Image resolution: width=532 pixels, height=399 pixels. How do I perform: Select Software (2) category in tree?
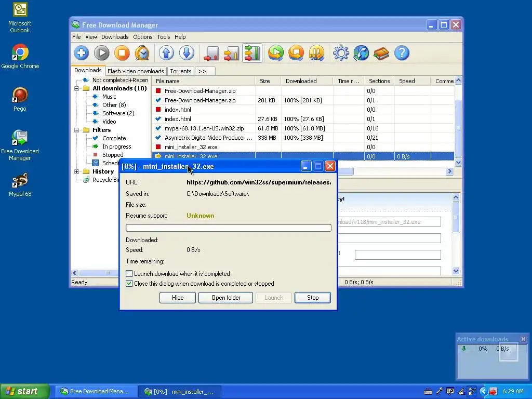click(x=118, y=113)
